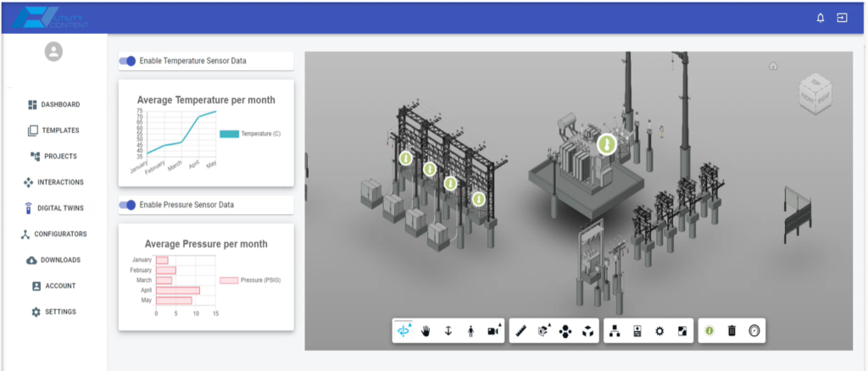Toggle the green temperature sensor toolbar button
The height and width of the screenshot is (371, 868).
pos(709,331)
